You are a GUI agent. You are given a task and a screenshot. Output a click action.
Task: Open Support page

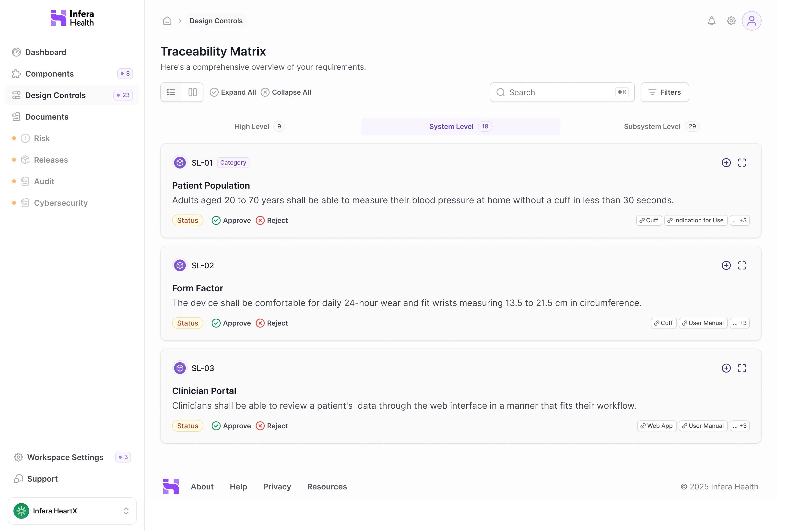click(72, 478)
